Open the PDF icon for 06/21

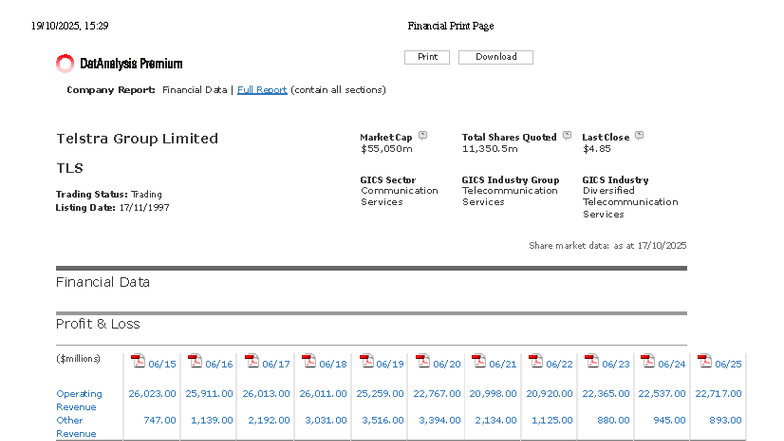click(478, 361)
